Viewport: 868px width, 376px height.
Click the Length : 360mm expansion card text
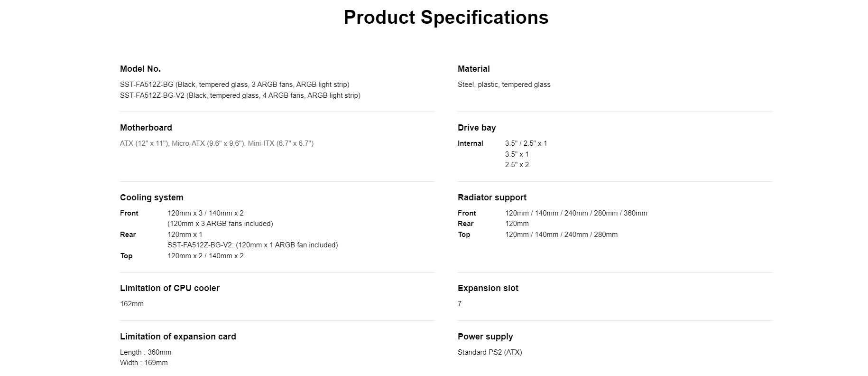click(146, 352)
